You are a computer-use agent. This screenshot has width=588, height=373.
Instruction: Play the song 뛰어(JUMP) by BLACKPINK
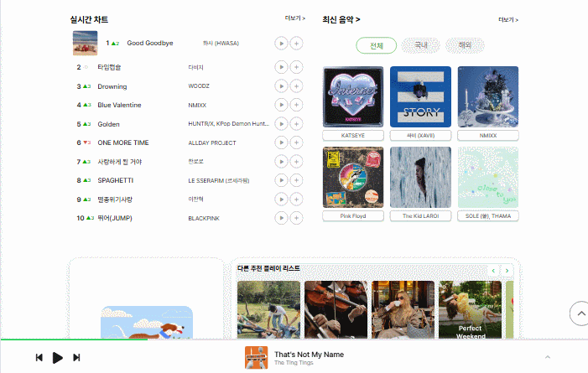coord(281,218)
